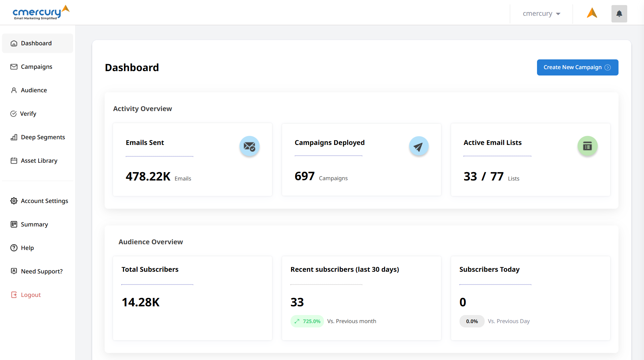Click the Verify checkmark icon
The image size is (644, 360).
coord(14,113)
